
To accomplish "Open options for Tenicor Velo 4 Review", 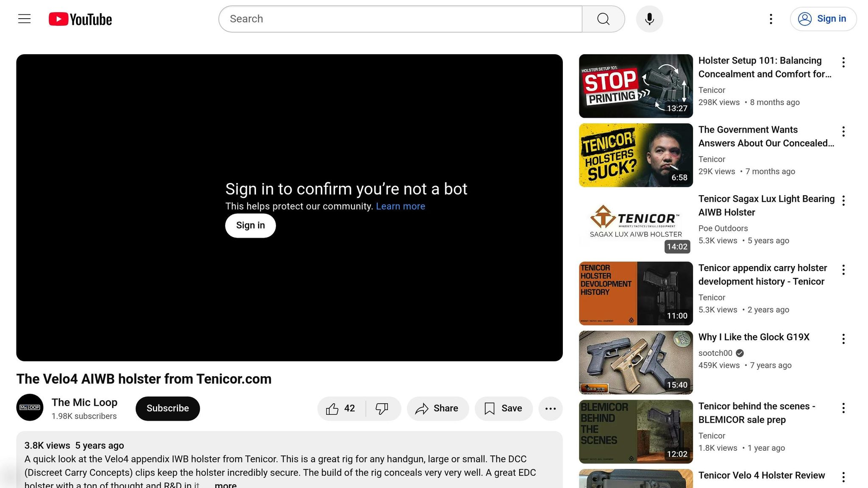I will pos(843,477).
